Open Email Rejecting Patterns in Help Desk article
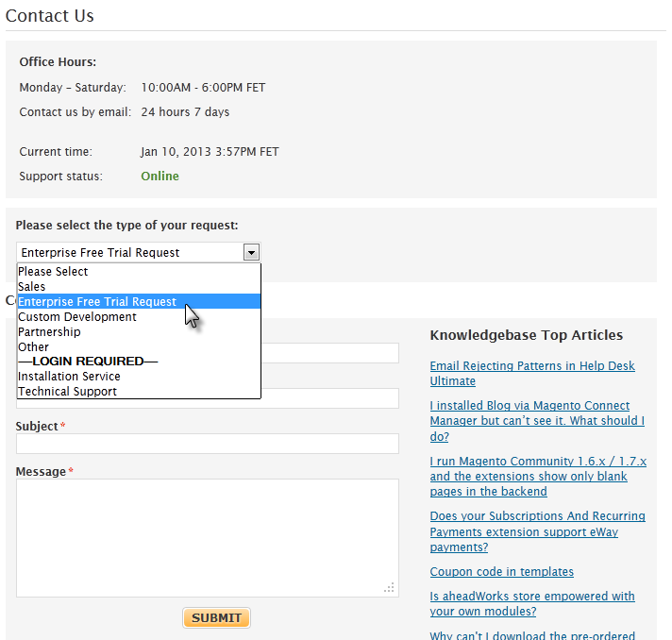The height and width of the screenshot is (640, 672). point(532,374)
